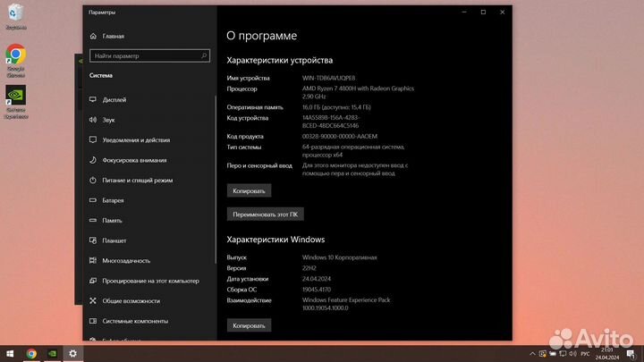Click Переименовать этот ПК button
644x362 pixels.
pyautogui.click(x=266, y=215)
